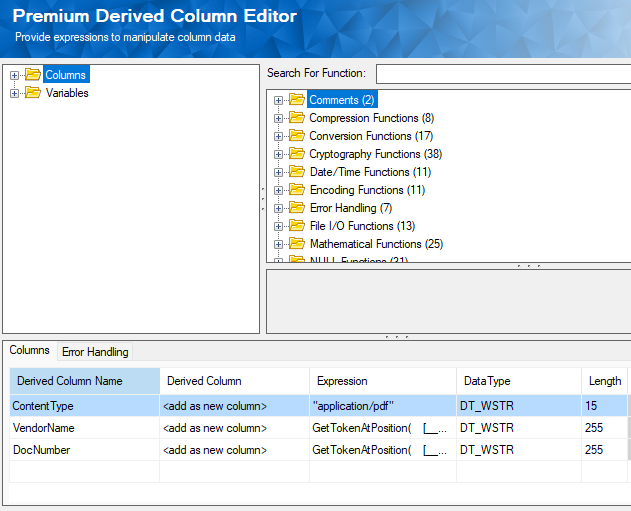The image size is (631, 511).
Task: Select the ContentType name cell
Action: point(85,406)
